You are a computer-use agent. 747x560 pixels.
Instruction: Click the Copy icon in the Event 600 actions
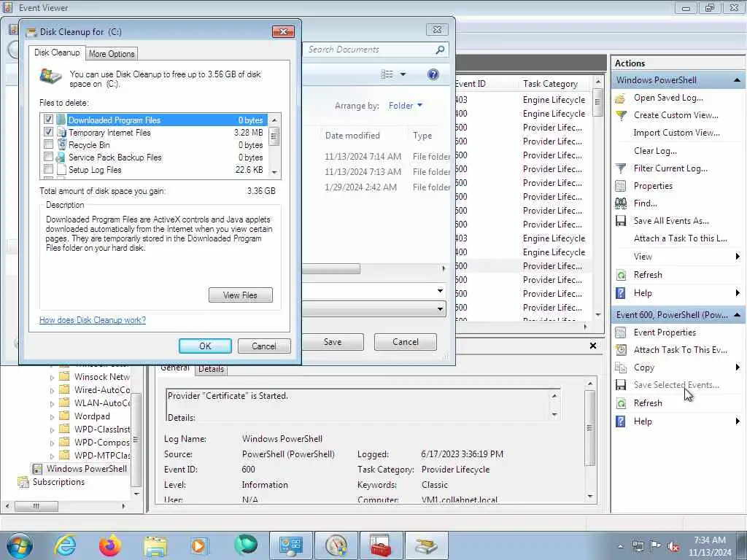click(x=620, y=367)
